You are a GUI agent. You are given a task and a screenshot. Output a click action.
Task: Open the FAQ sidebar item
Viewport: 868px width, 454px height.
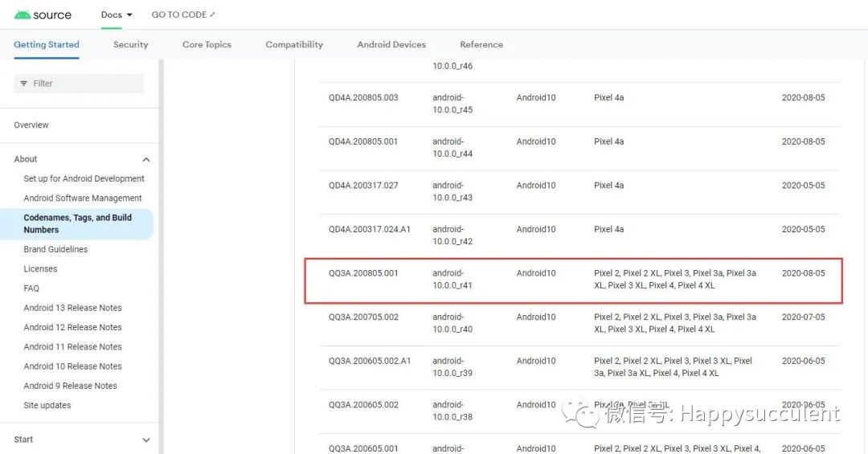click(x=31, y=288)
